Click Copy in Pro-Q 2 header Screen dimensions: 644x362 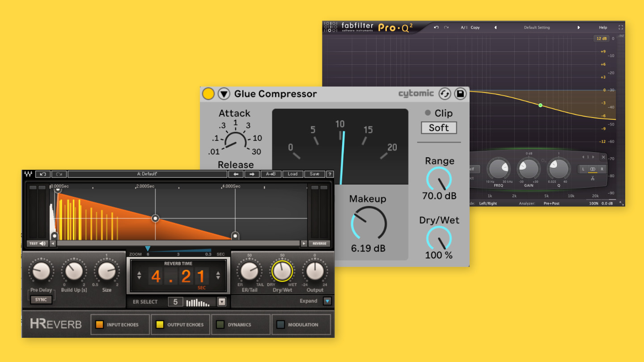click(x=475, y=27)
